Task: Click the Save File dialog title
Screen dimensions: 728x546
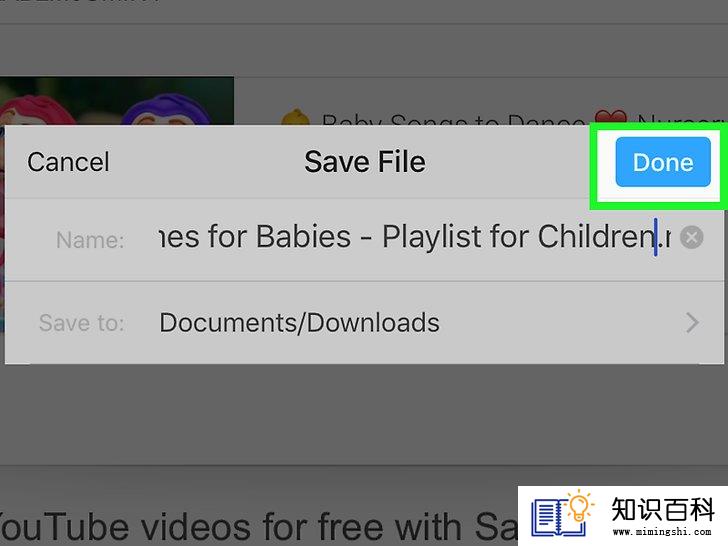Action: [x=365, y=162]
